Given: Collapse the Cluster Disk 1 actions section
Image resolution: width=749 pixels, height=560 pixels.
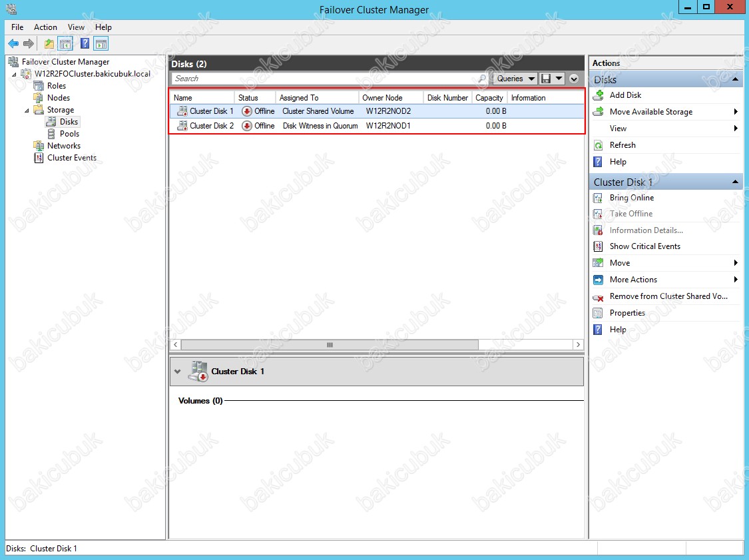Looking at the screenshot, I should 735,182.
